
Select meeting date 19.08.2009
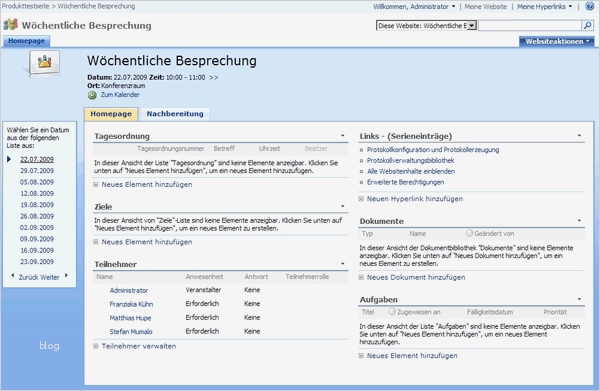37,205
